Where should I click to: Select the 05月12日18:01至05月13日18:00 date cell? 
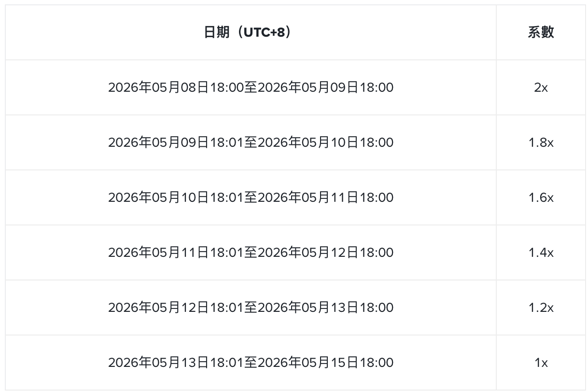(x=251, y=308)
